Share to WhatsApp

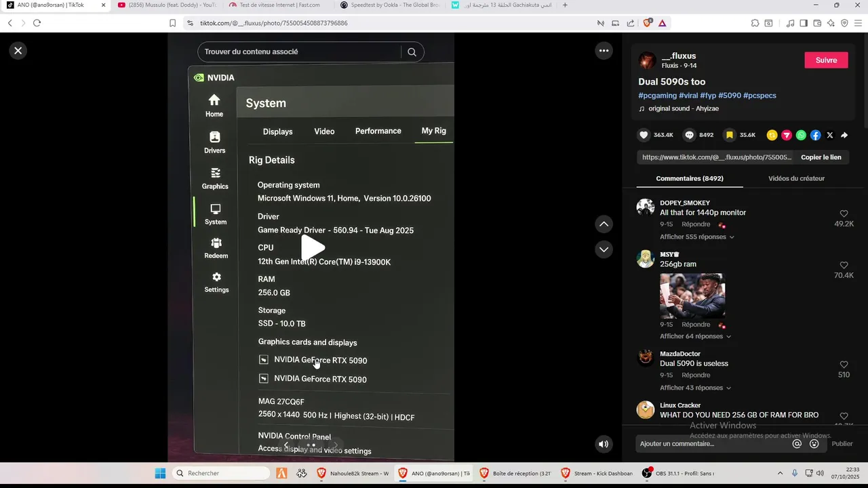tap(801, 135)
